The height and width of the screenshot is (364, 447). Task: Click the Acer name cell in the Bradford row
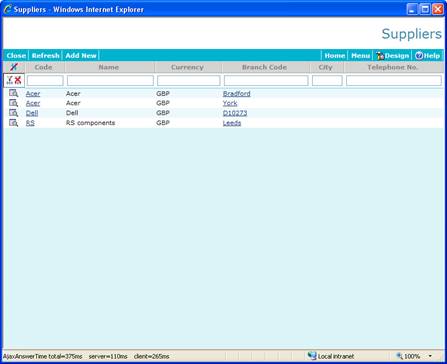pyautogui.click(x=73, y=94)
